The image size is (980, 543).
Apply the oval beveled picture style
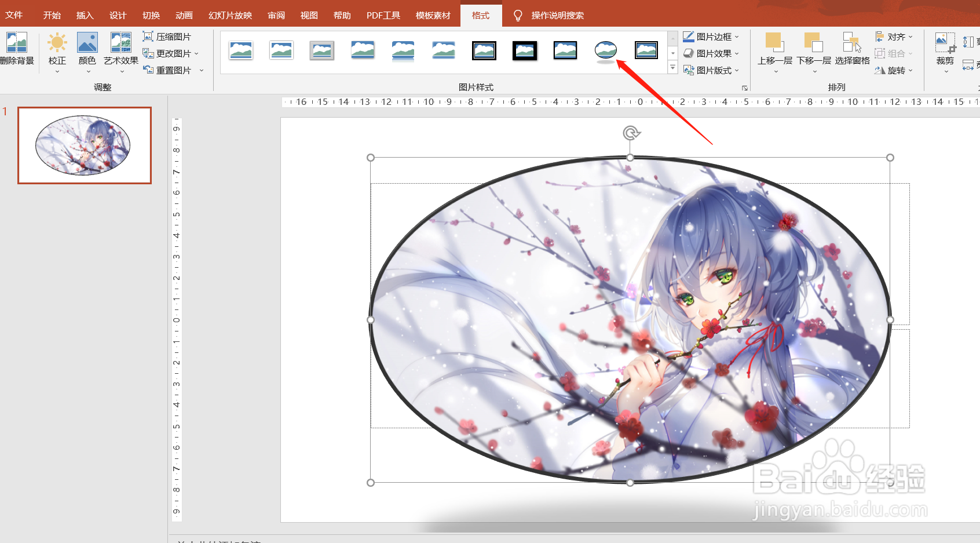click(x=606, y=51)
